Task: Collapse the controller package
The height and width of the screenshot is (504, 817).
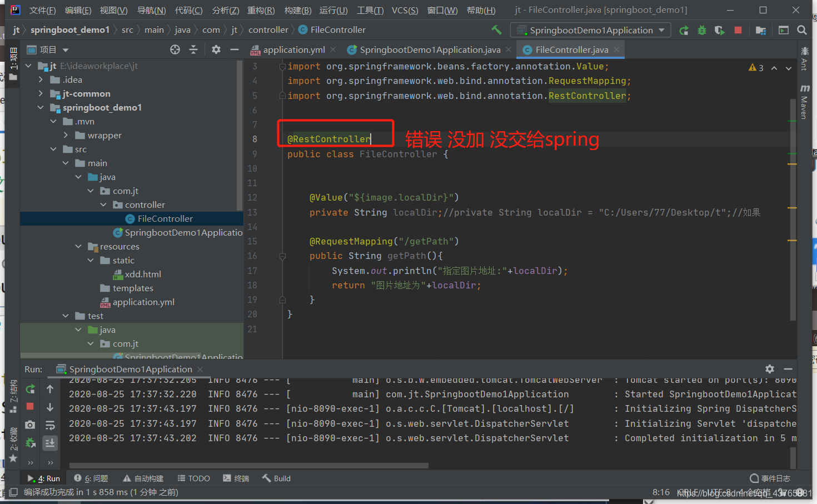Action: pos(103,204)
